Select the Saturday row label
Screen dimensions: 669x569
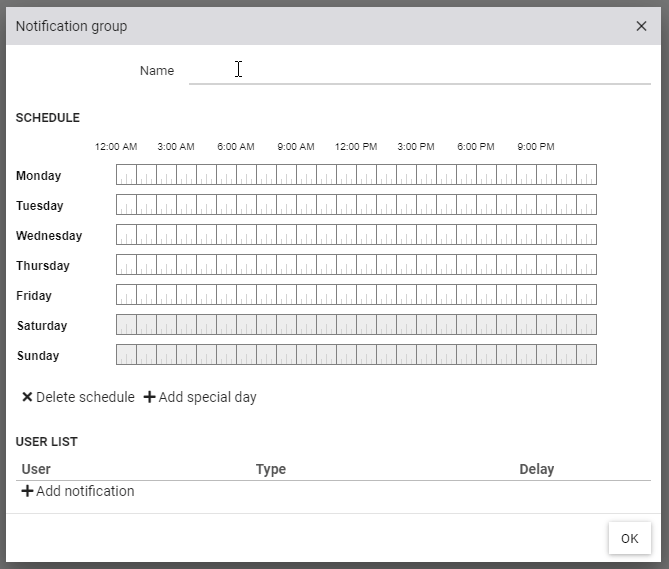pos(42,325)
